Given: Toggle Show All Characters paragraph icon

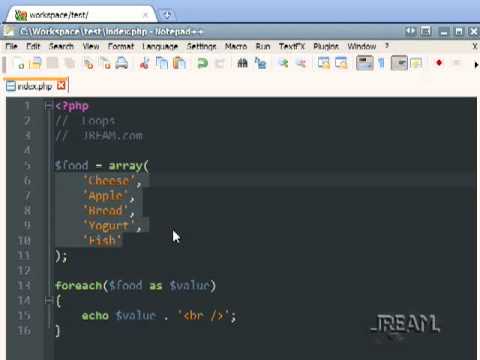Looking at the screenshot, I should [x=382, y=63].
